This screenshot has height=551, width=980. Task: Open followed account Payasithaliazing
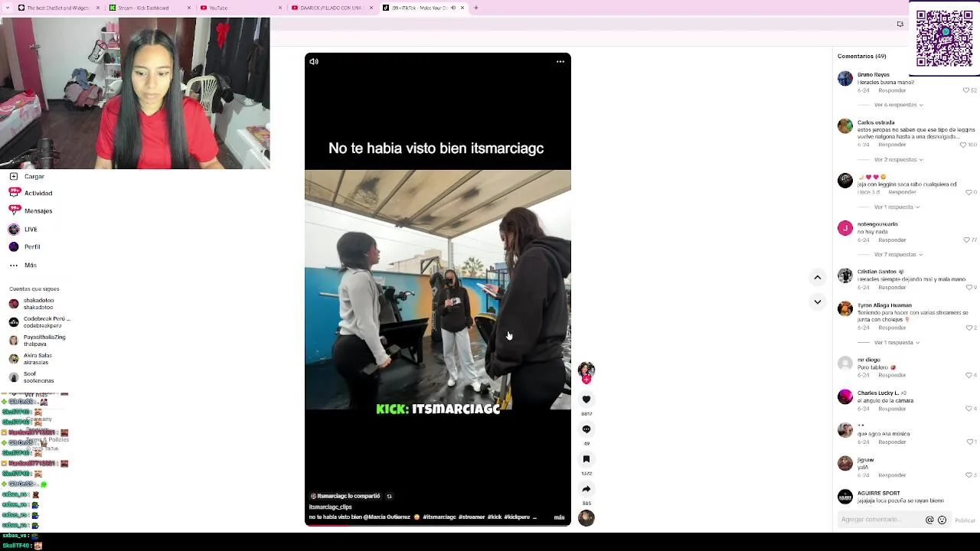(x=38, y=341)
